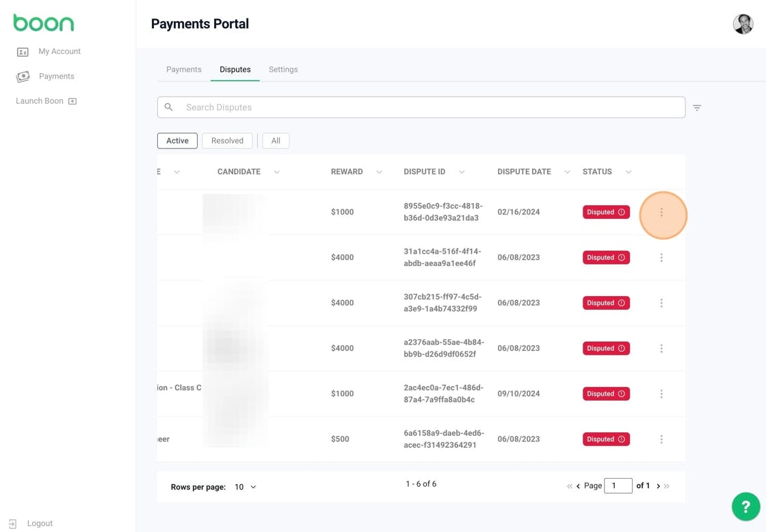Click Disputed badge for dispute 6a6158a9

click(x=606, y=439)
